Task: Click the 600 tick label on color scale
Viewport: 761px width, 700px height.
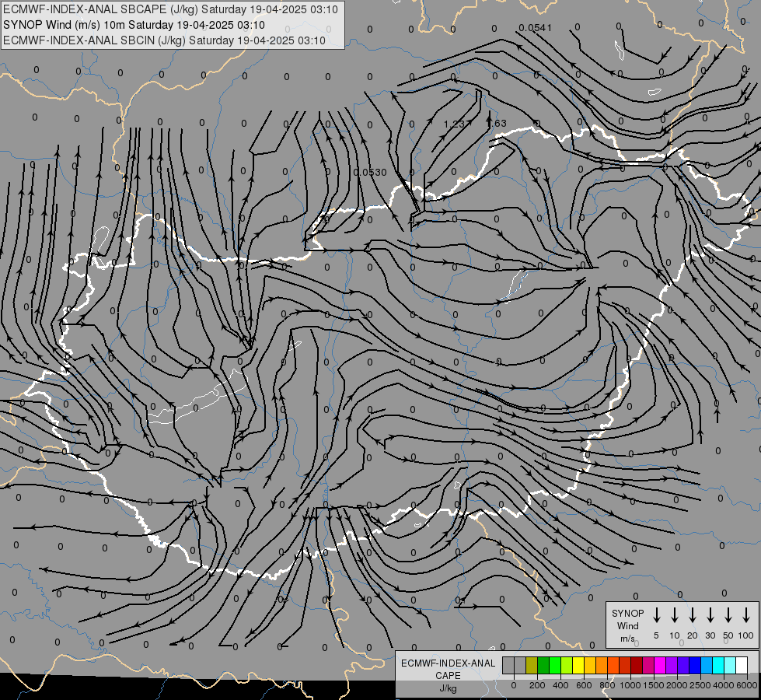Action: (584, 685)
